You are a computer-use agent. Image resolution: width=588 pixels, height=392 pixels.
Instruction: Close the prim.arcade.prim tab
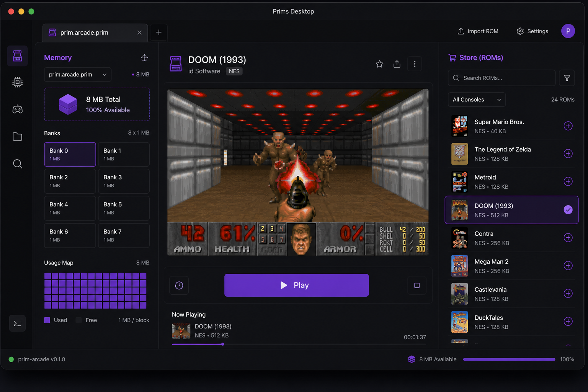[x=139, y=33]
